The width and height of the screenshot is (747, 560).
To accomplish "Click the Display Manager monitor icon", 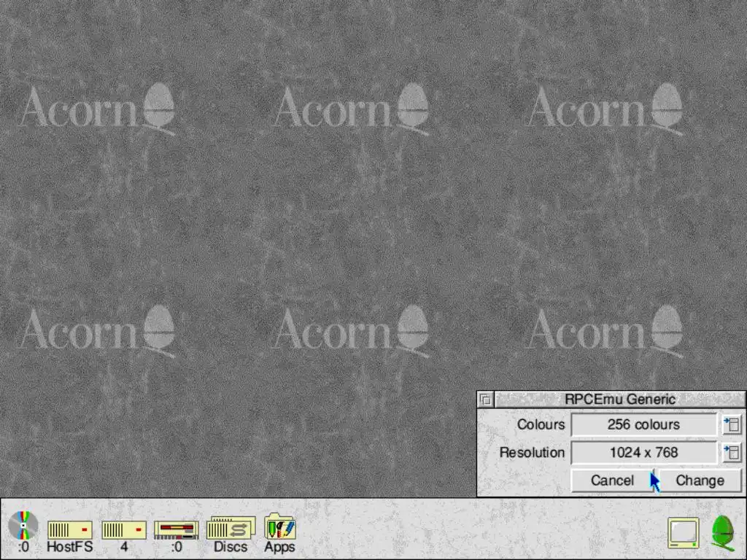I will pyautogui.click(x=684, y=533).
